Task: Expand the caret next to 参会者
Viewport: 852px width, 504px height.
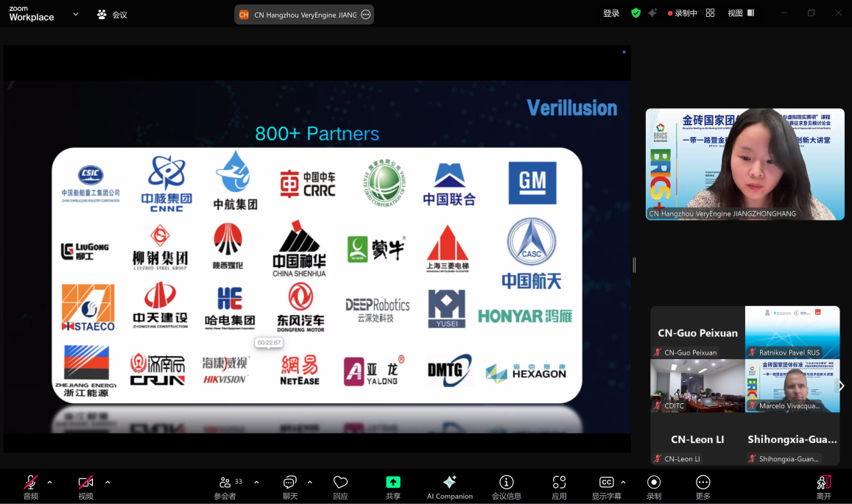Action: click(256, 482)
